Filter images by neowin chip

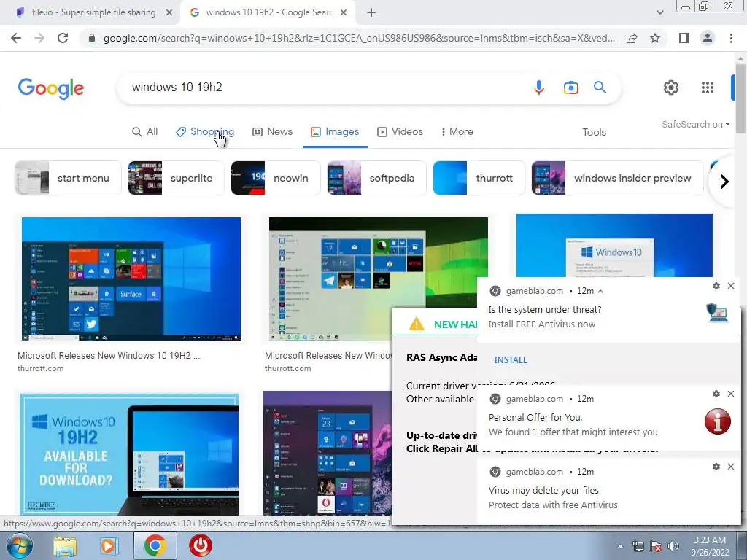coord(275,178)
